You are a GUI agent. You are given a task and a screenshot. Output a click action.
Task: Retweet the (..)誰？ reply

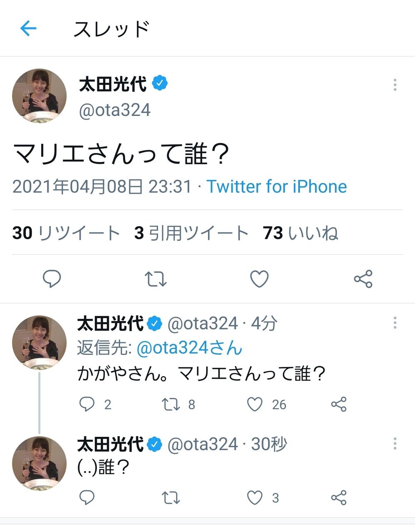coord(170,498)
